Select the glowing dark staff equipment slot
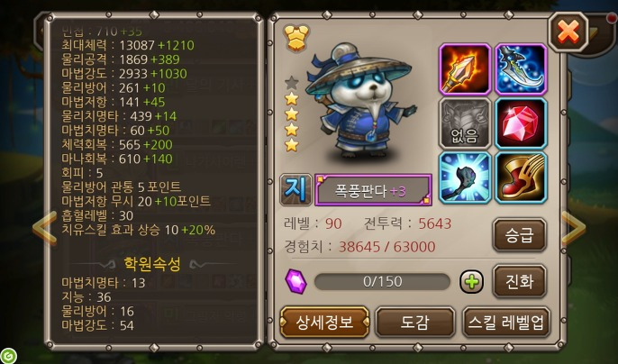The image size is (618, 364). [x=465, y=177]
